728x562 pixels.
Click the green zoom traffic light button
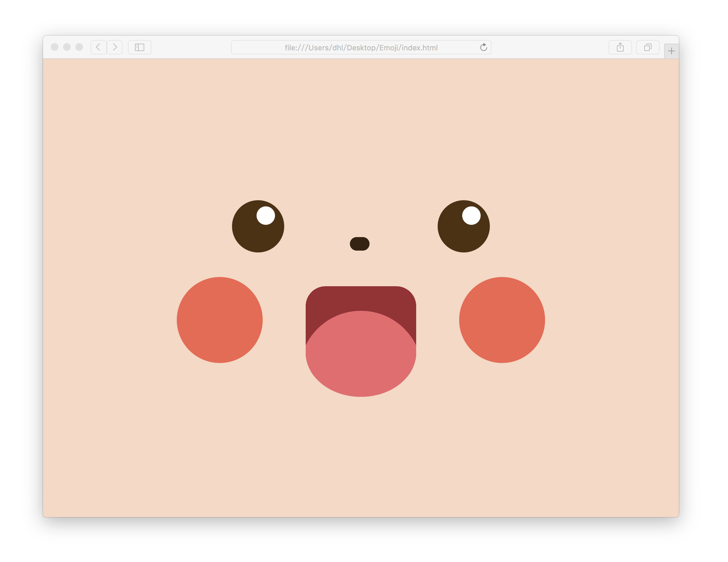tap(79, 47)
